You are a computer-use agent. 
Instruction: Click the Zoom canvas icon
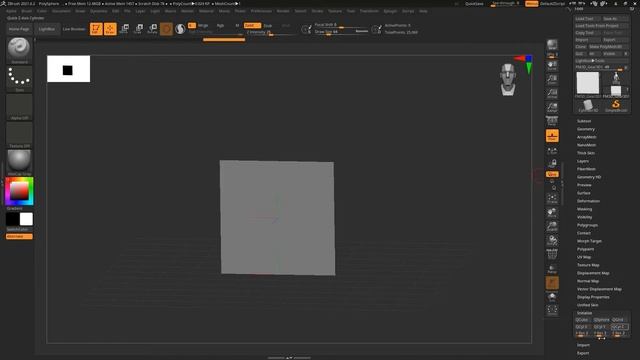point(552,80)
